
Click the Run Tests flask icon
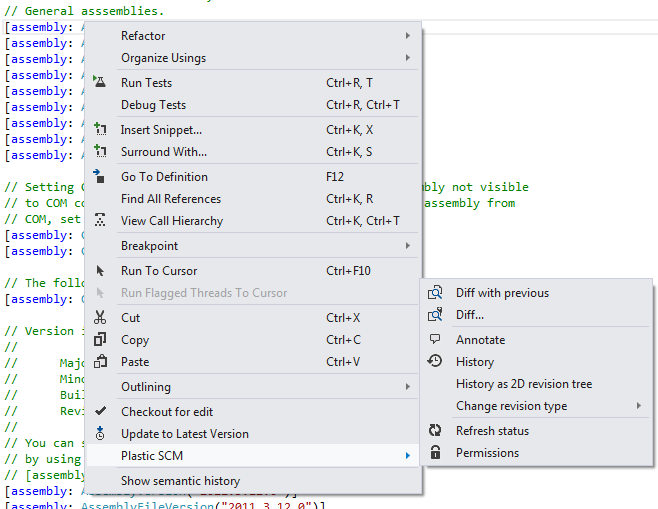100,83
